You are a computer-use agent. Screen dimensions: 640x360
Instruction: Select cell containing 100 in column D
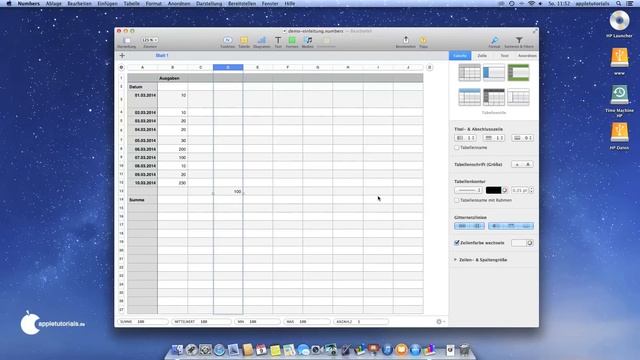point(228,191)
